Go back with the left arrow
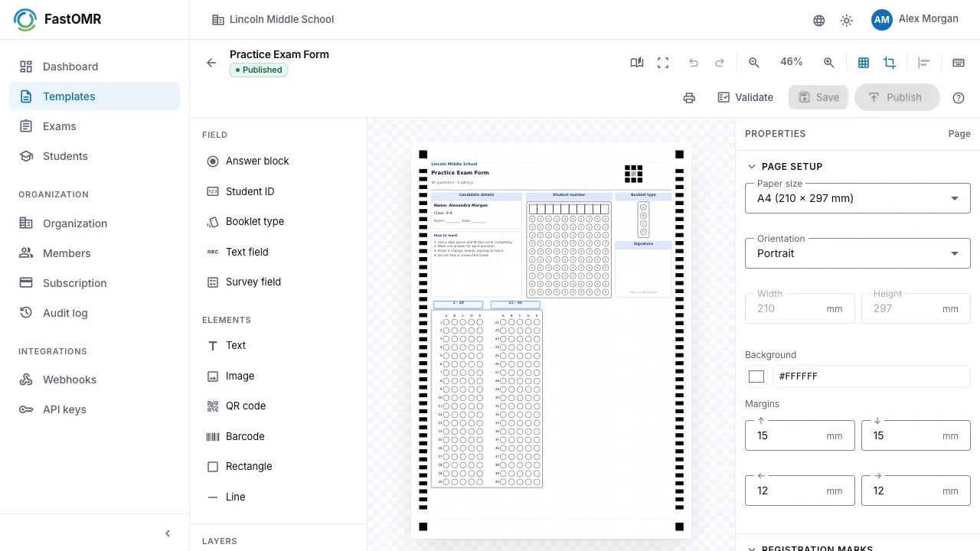This screenshot has height=551, width=980. click(211, 63)
